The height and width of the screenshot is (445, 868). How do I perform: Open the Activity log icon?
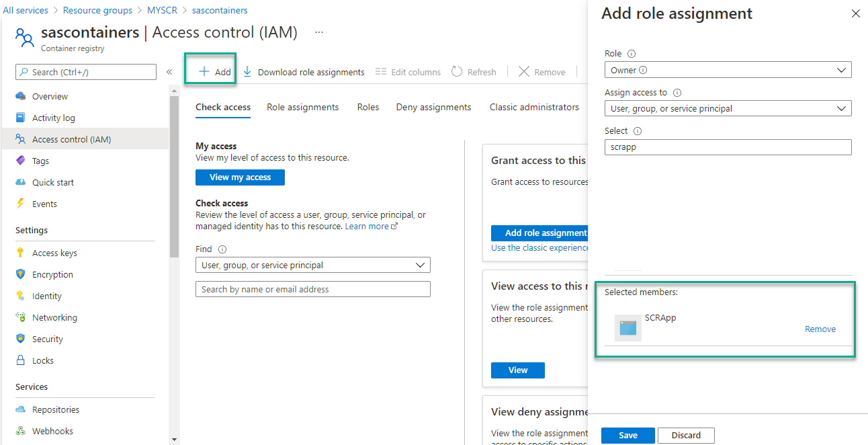(x=21, y=118)
